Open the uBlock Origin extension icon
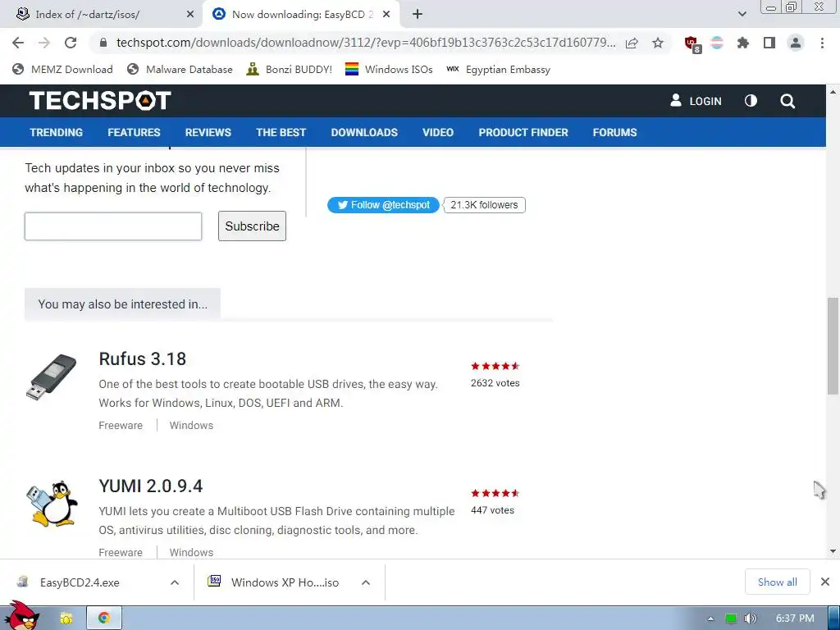Screen dimensions: 840x630 click(x=692, y=43)
